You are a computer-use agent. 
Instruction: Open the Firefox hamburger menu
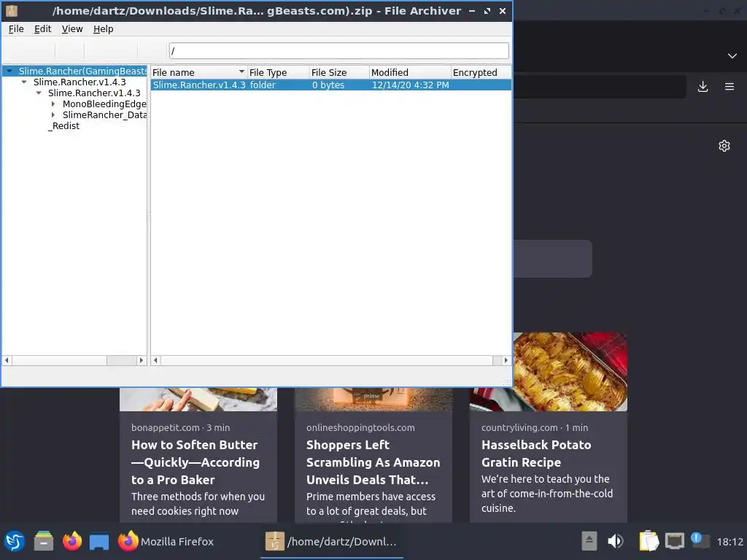click(729, 87)
